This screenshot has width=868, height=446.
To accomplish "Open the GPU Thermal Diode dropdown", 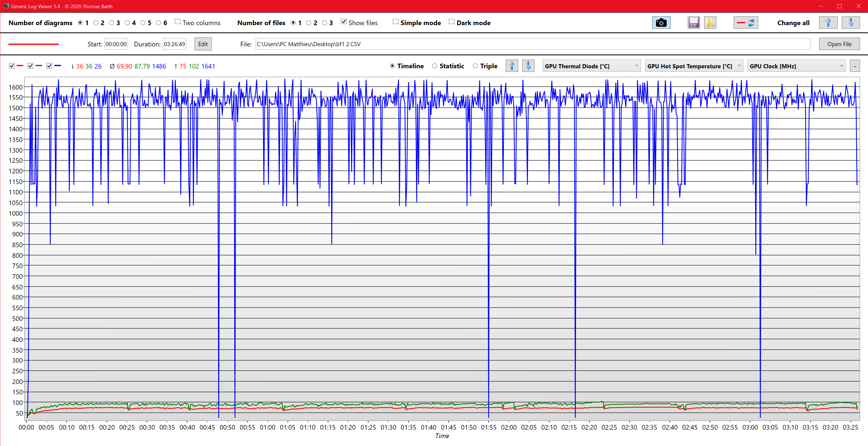I will (x=591, y=66).
